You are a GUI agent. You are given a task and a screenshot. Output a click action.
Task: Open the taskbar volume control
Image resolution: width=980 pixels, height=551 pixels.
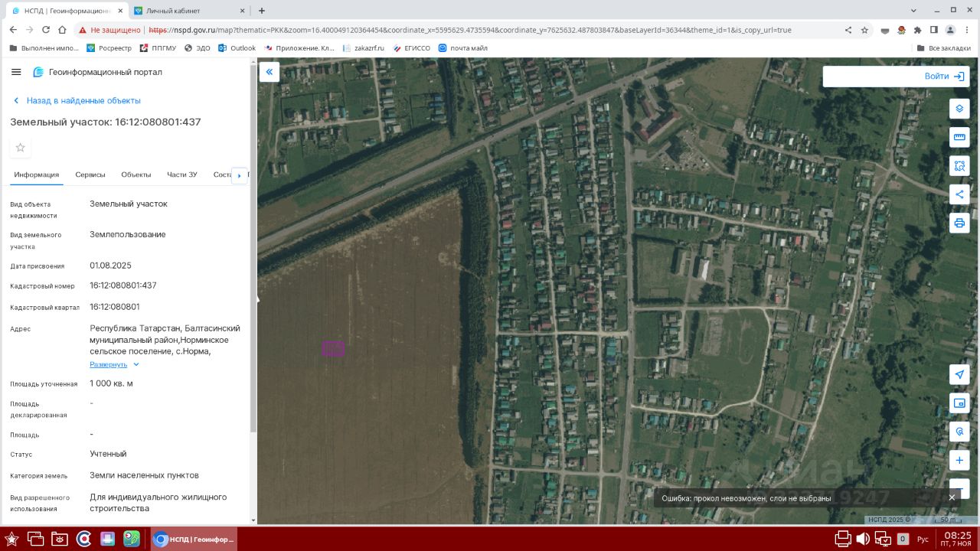863,539
